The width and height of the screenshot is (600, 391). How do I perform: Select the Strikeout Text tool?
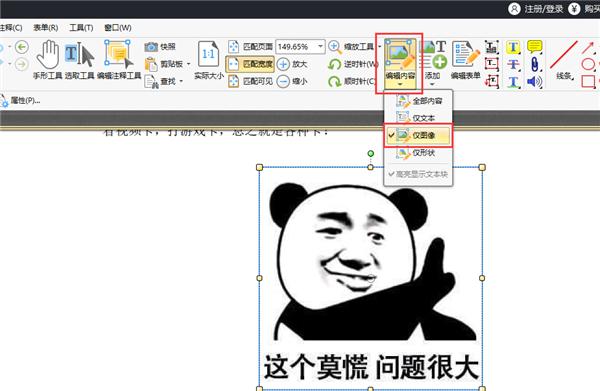click(x=513, y=64)
